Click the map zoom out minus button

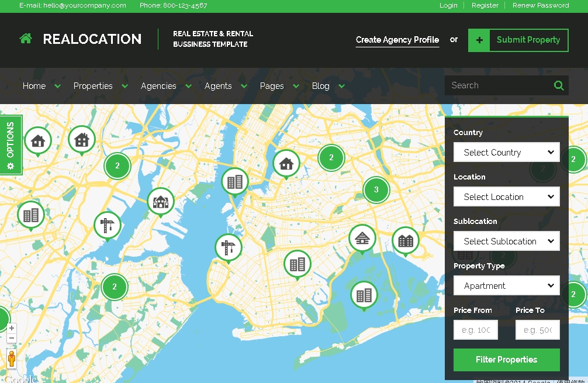[x=11, y=338]
